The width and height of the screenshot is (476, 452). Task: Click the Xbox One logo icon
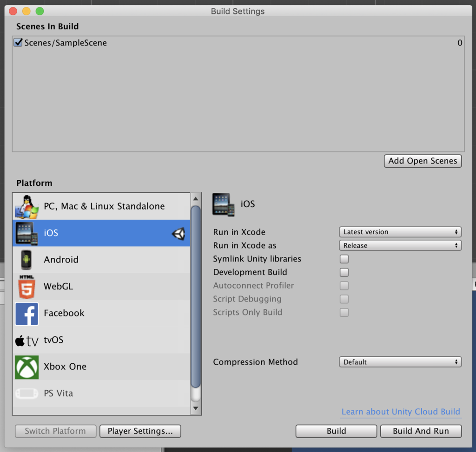coord(26,367)
